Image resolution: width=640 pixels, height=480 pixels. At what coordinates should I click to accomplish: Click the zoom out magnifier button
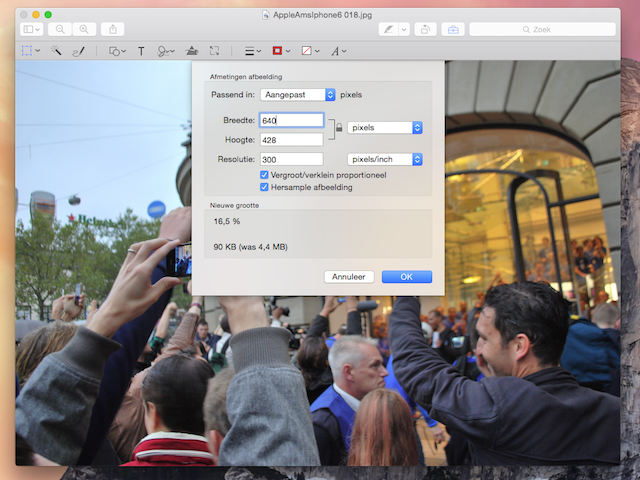point(61,30)
